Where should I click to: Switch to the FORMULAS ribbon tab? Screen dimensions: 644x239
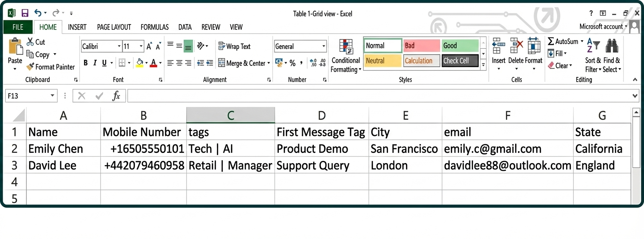tap(154, 27)
